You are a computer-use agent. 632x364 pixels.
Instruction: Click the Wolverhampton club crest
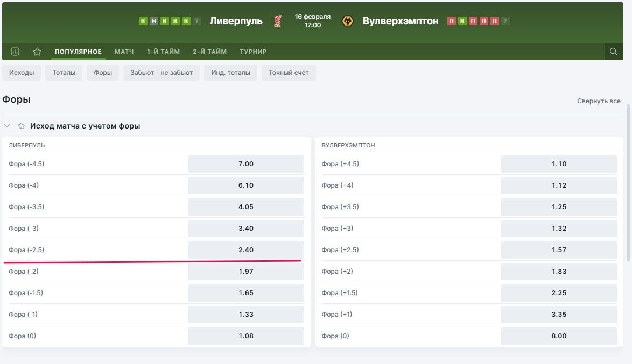(x=347, y=21)
